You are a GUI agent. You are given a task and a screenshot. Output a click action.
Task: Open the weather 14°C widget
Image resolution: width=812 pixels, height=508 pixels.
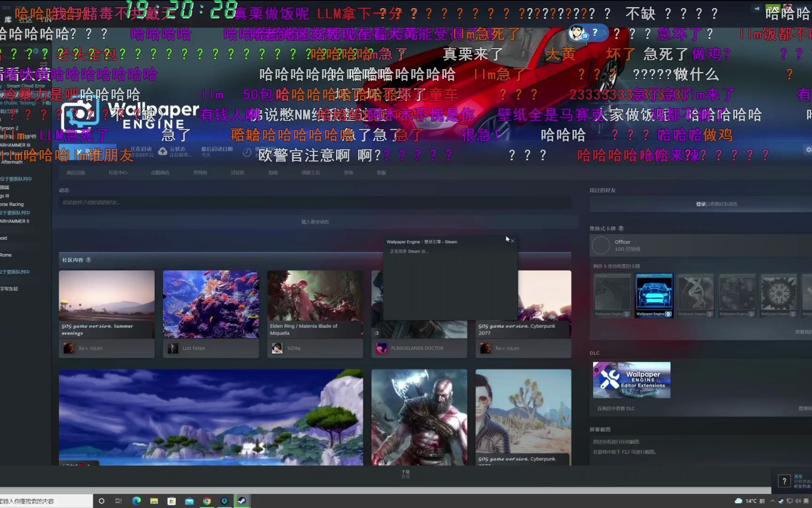pos(750,501)
